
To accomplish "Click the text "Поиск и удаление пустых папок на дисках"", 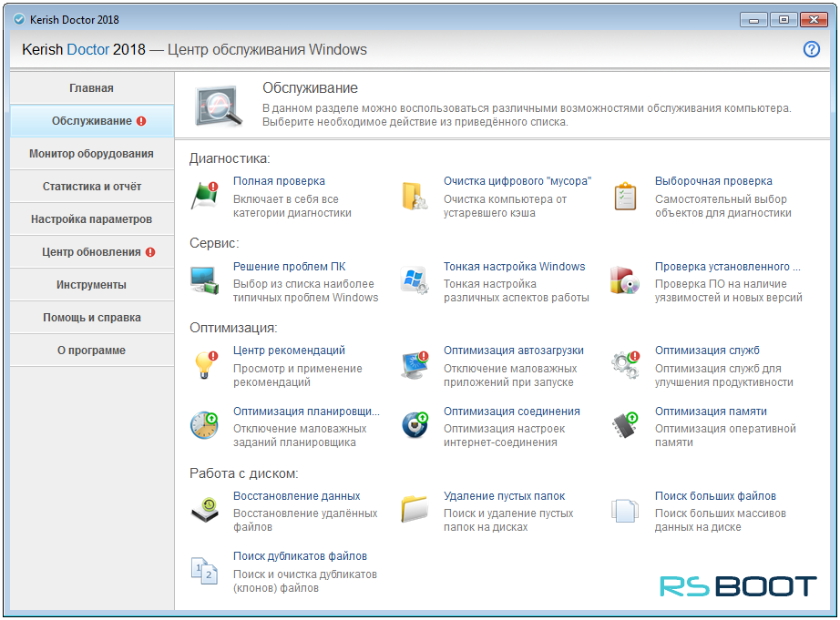I will [508, 520].
